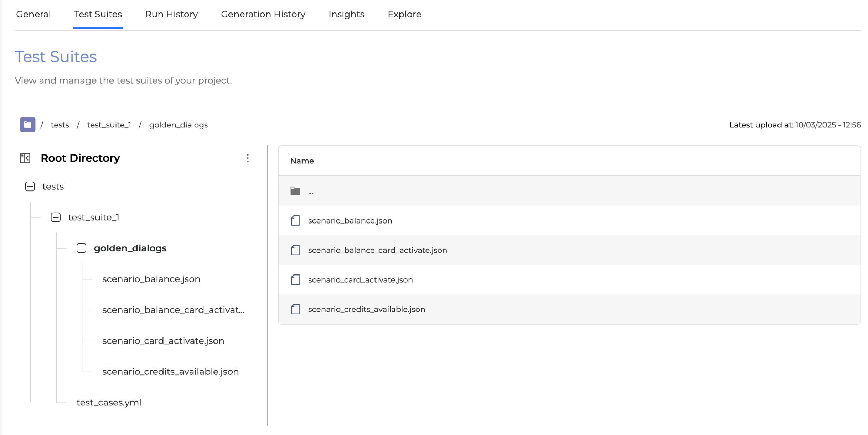868x435 pixels.
Task: Collapse the sidebar panel icon beside Root Directory
Action: [25, 158]
